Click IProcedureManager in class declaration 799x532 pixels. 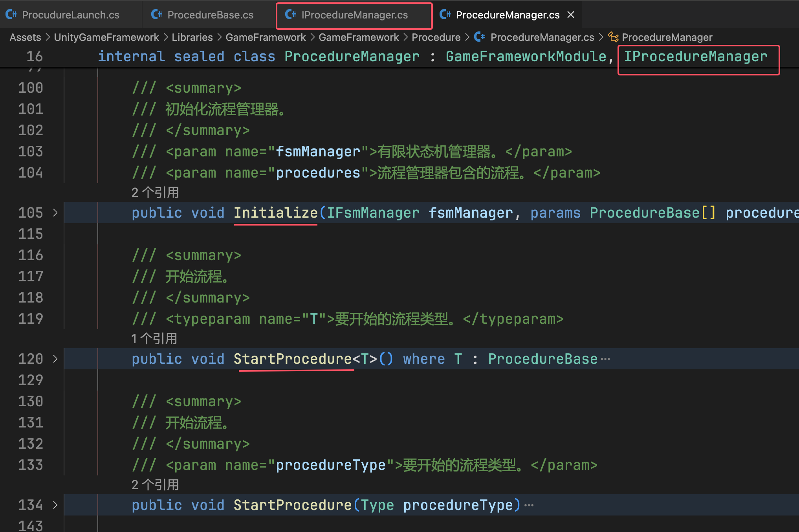(696, 57)
